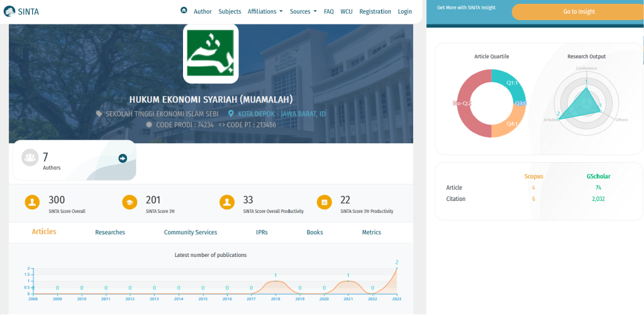The image size is (644, 316).
Task: Click the green program logo thumbnail
Action: pos(211,54)
